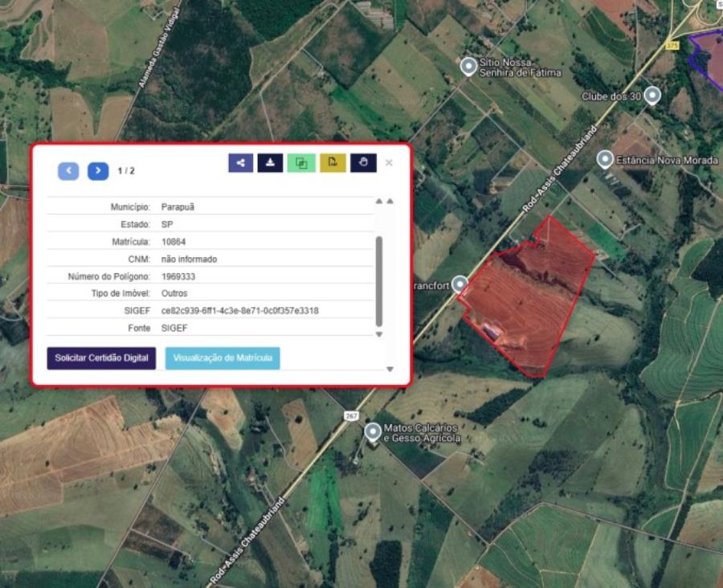Viewport: 723px width, 588px height.
Task: Open Visualização de Matrícula
Action: 223,358
